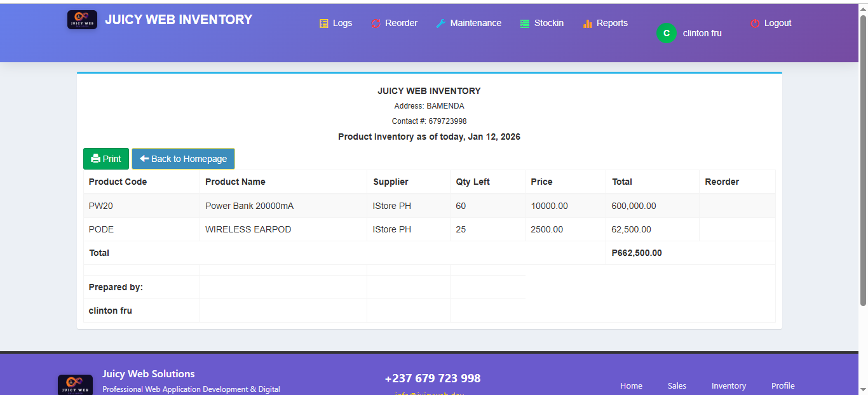The height and width of the screenshot is (395, 868).
Task: Click the Maintenance wrench icon
Action: (440, 23)
